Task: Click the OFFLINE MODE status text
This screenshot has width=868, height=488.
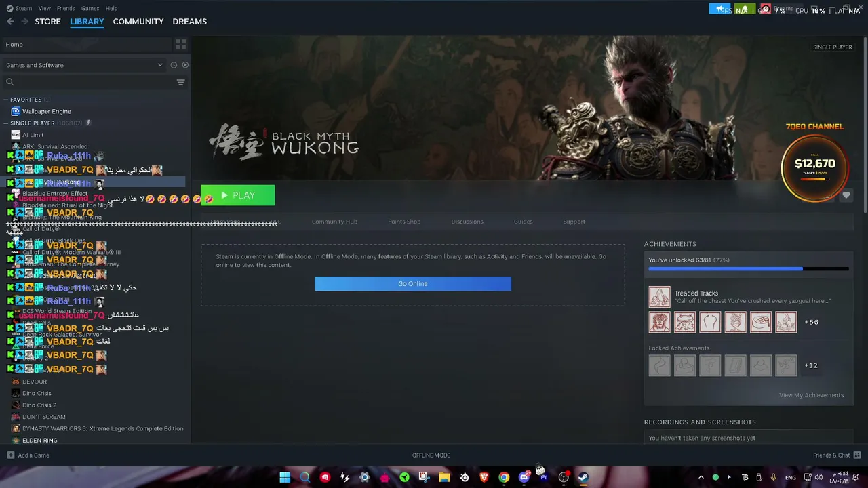Action: pyautogui.click(x=431, y=455)
